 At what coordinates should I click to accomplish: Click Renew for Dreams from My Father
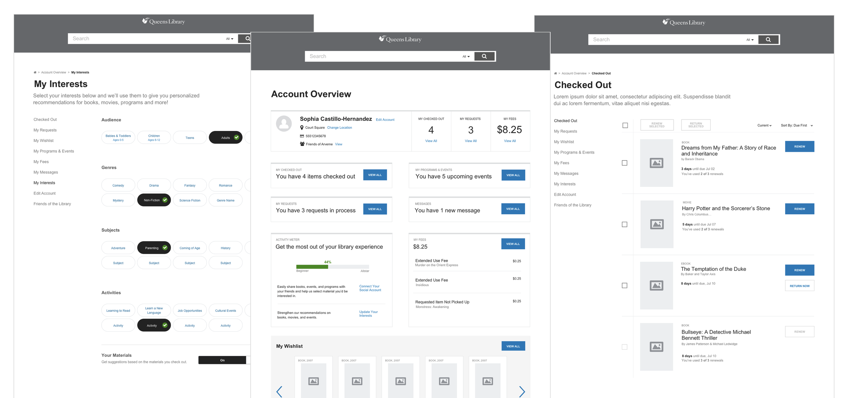(799, 147)
